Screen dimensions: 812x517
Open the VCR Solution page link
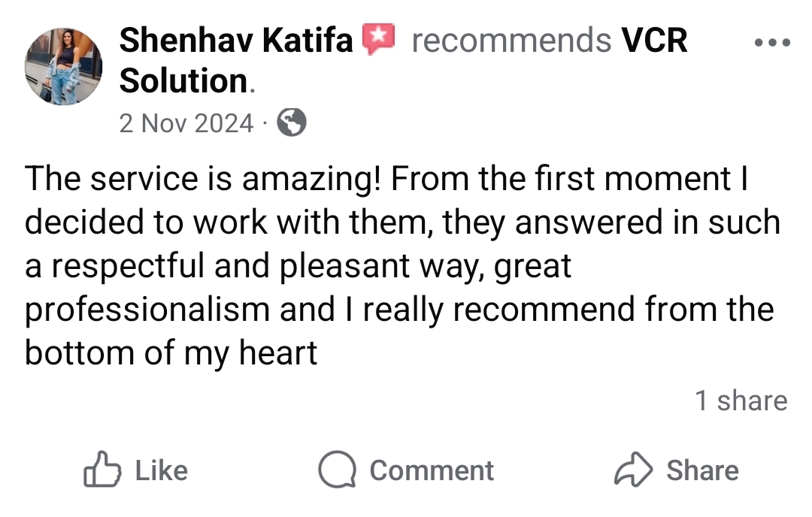pyautogui.click(x=654, y=41)
